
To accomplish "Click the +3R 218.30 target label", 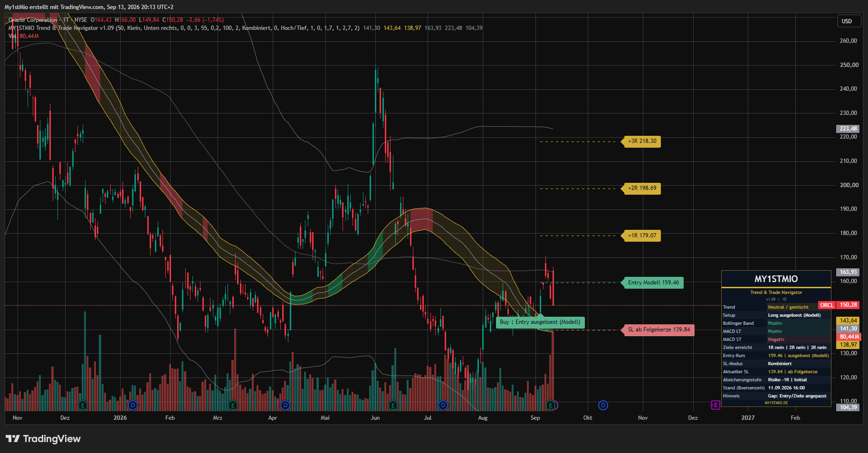I will (x=641, y=141).
